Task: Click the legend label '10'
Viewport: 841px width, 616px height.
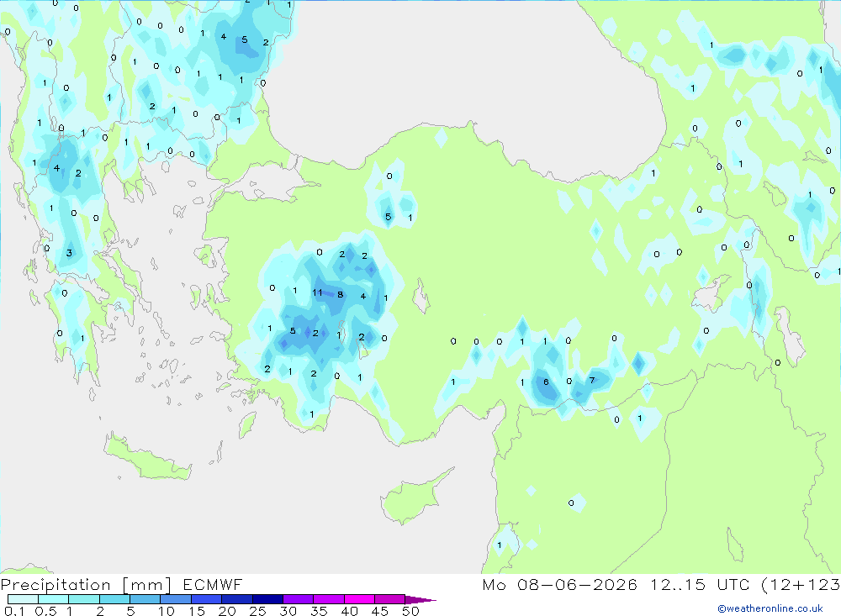Action: (167, 611)
